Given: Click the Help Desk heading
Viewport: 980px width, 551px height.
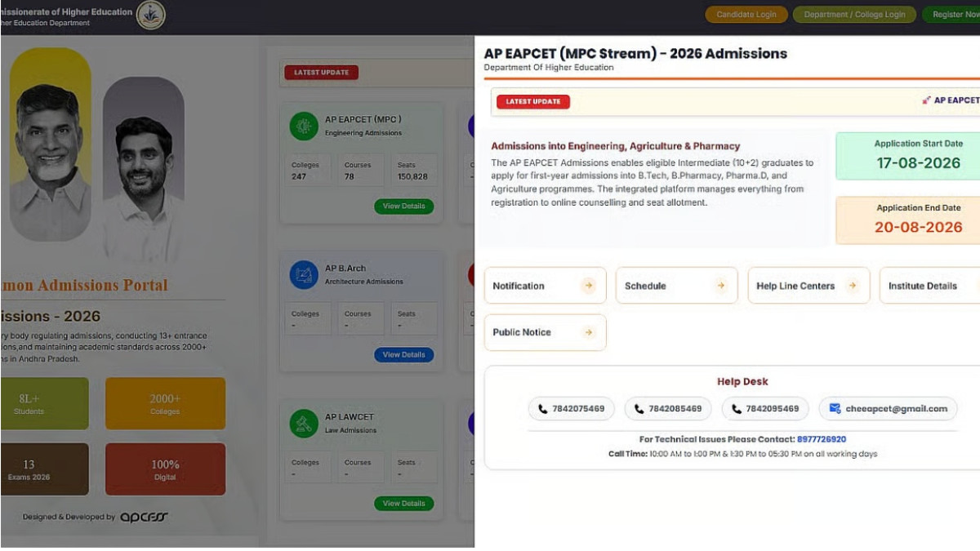Looking at the screenshot, I should 742,381.
